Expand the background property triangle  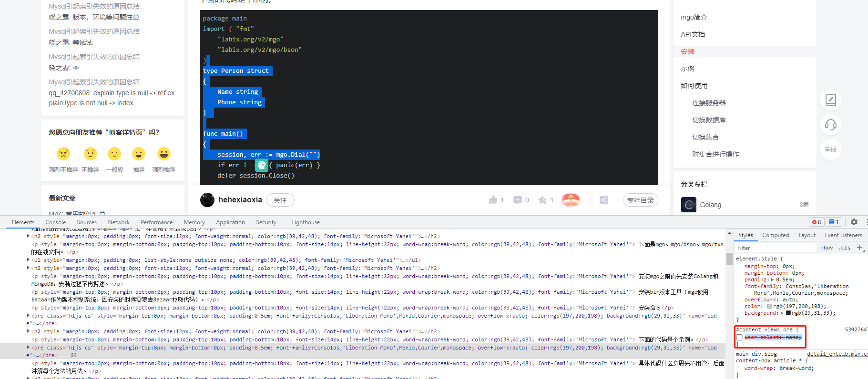782,313
